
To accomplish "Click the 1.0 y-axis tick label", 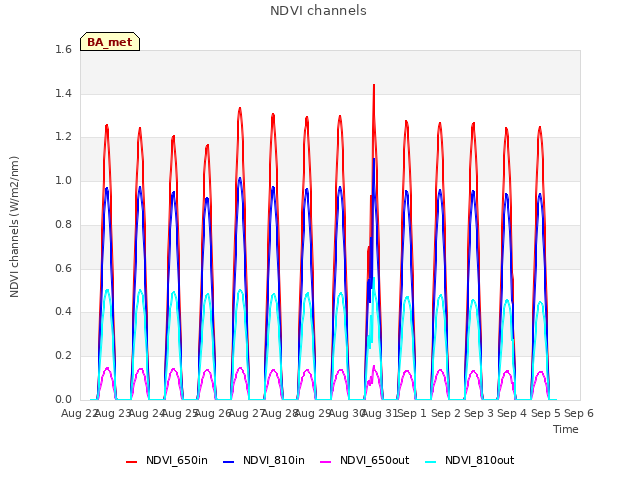I will (x=63, y=180).
